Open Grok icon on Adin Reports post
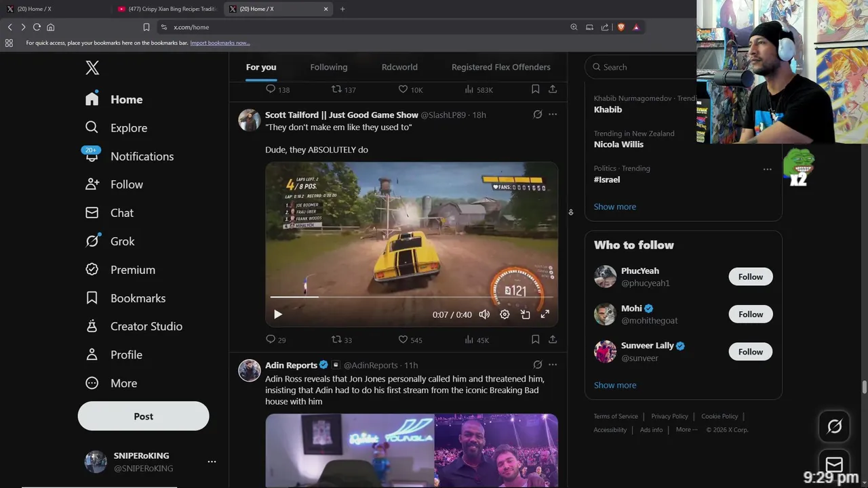The height and width of the screenshot is (488, 868). [538, 365]
